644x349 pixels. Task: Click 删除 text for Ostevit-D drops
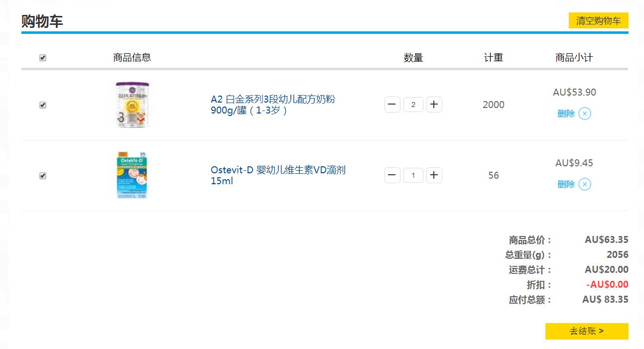click(566, 184)
